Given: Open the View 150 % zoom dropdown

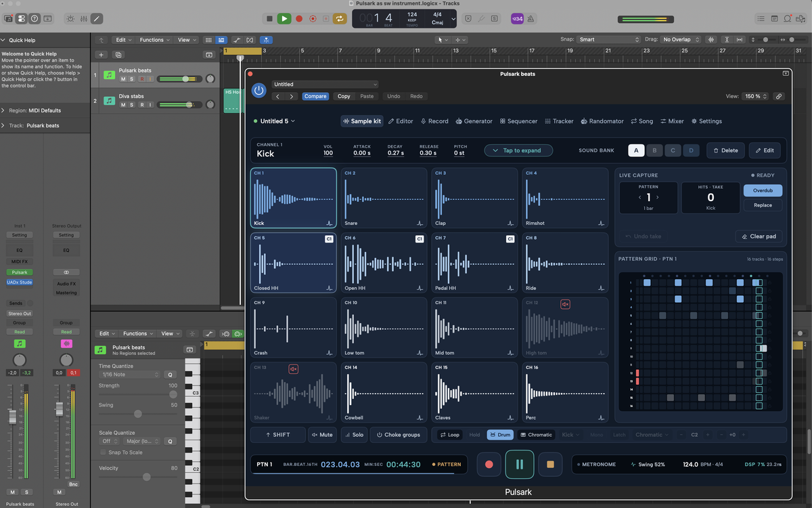Looking at the screenshot, I should tap(757, 96).
